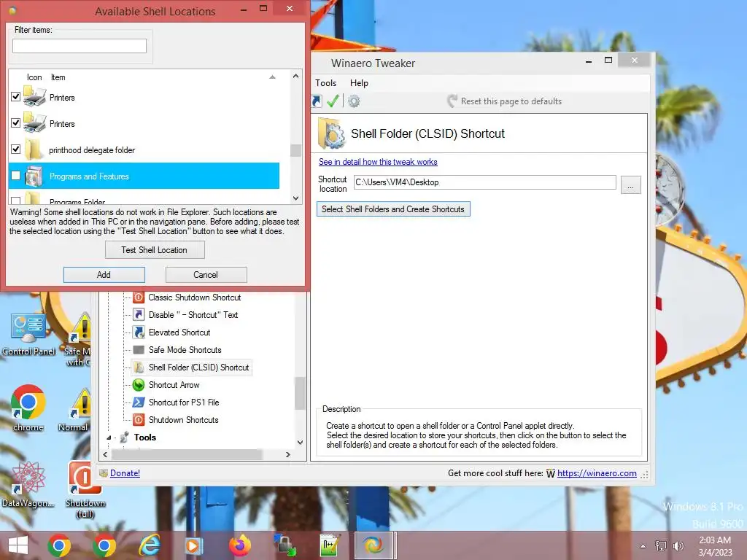
Task: Check the Programs and Features checkbox
Action: pos(16,175)
